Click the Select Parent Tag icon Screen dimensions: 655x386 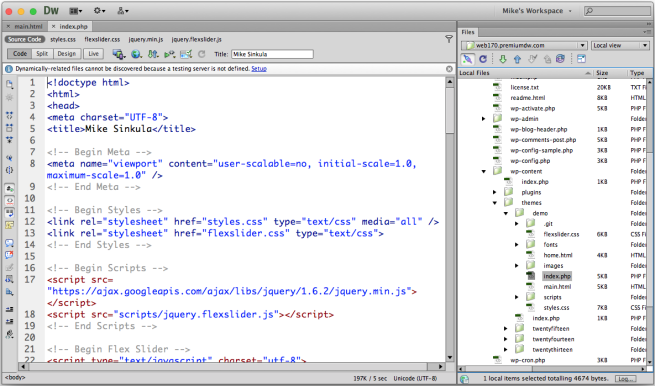click(9, 158)
